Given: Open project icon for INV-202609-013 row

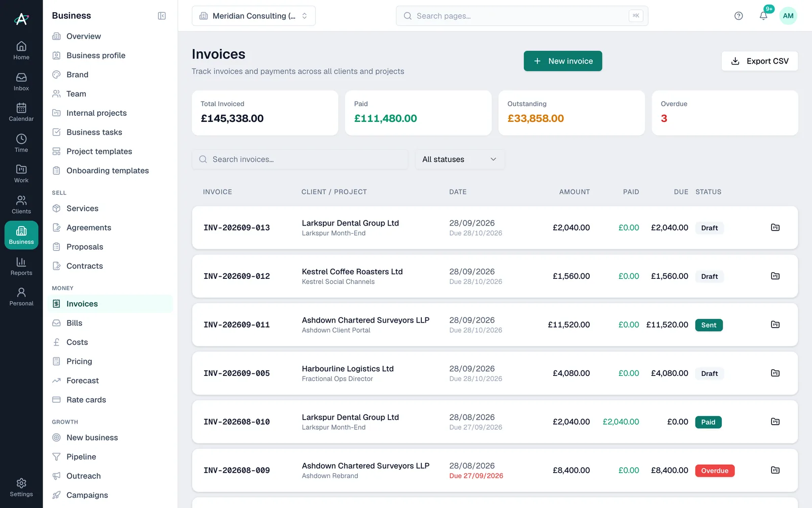Looking at the screenshot, I should pos(775,228).
